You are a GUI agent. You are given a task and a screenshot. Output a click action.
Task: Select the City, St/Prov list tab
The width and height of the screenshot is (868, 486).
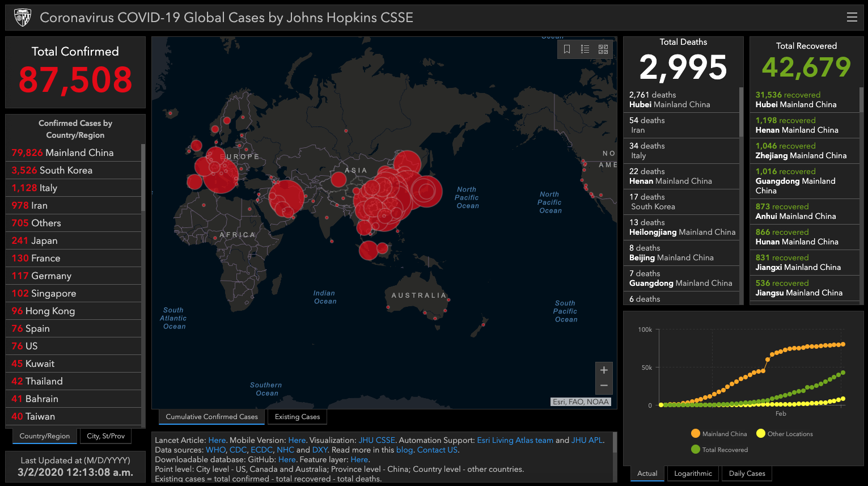[x=106, y=436]
